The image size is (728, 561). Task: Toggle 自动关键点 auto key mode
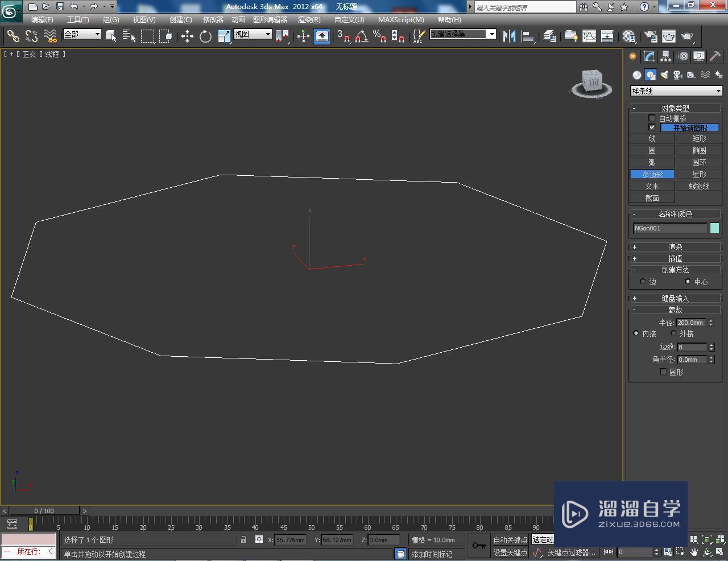pos(510,540)
